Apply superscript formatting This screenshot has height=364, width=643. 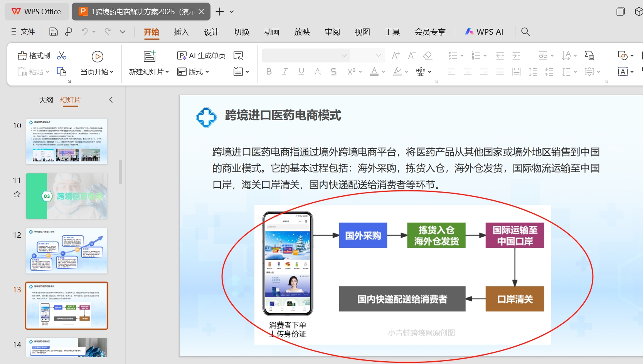tap(351, 71)
